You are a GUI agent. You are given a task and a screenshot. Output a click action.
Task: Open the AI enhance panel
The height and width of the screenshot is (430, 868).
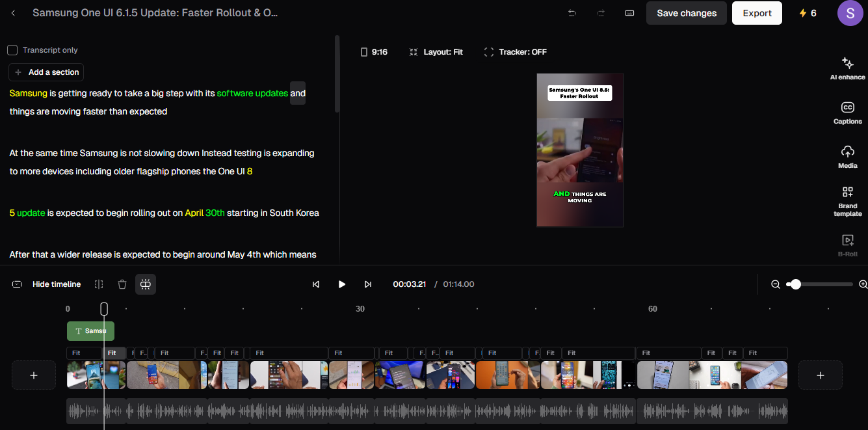tap(848, 68)
